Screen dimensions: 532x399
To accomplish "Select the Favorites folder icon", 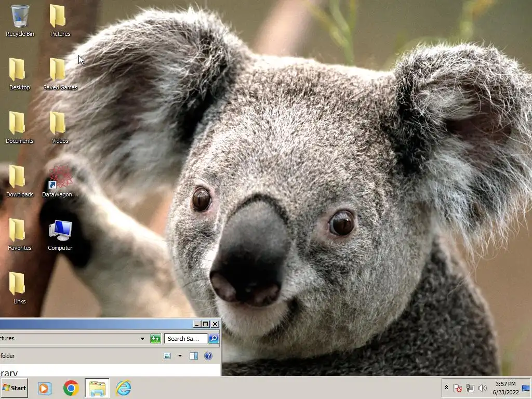I will click(19, 235).
